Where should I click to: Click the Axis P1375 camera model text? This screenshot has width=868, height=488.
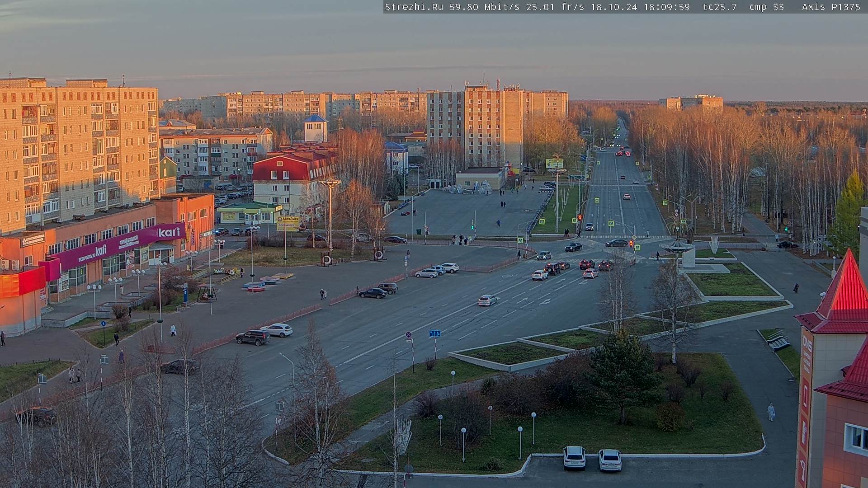point(831,7)
